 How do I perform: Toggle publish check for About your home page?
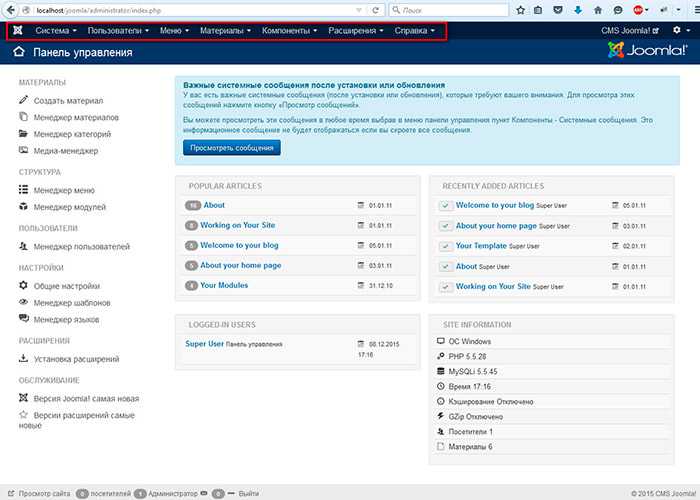[445, 226]
